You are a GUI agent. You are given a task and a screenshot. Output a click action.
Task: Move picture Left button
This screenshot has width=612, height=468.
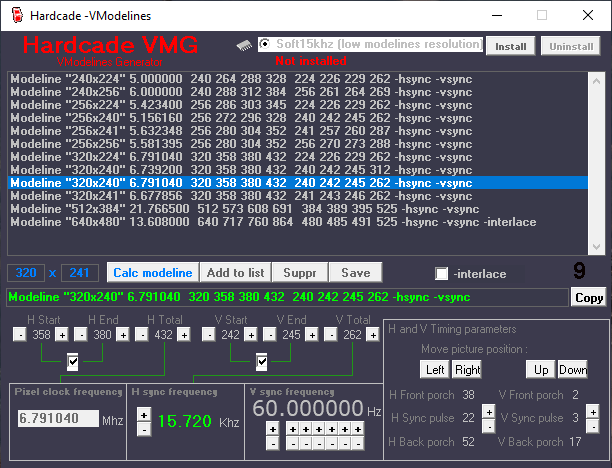point(434,369)
